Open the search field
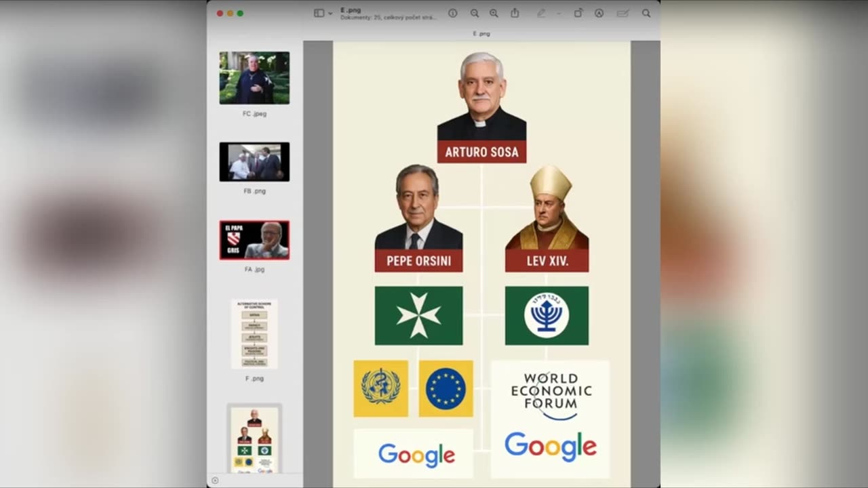 646,13
